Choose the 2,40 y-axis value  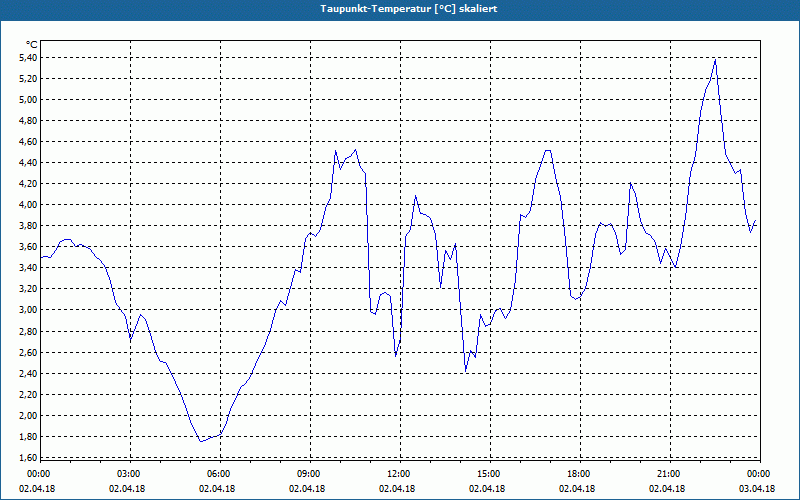point(29,373)
